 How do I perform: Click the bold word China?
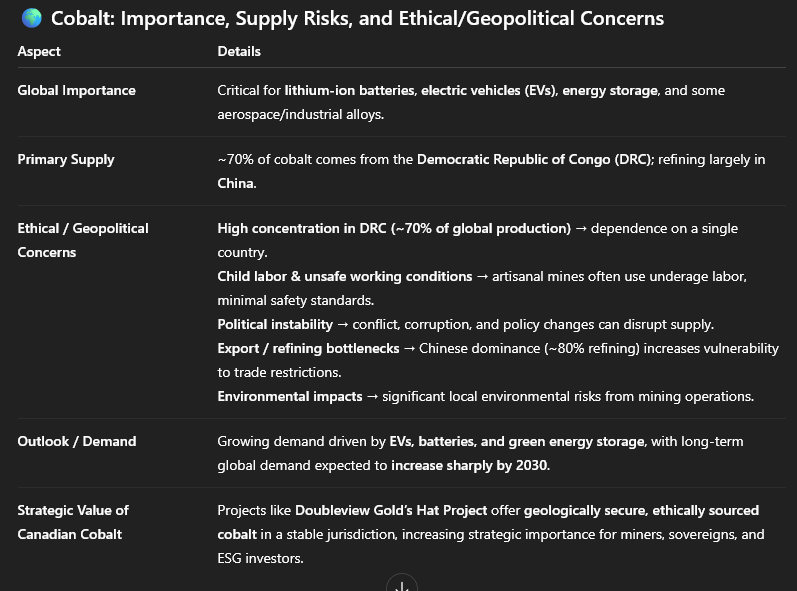pyautogui.click(x=236, y=183)
